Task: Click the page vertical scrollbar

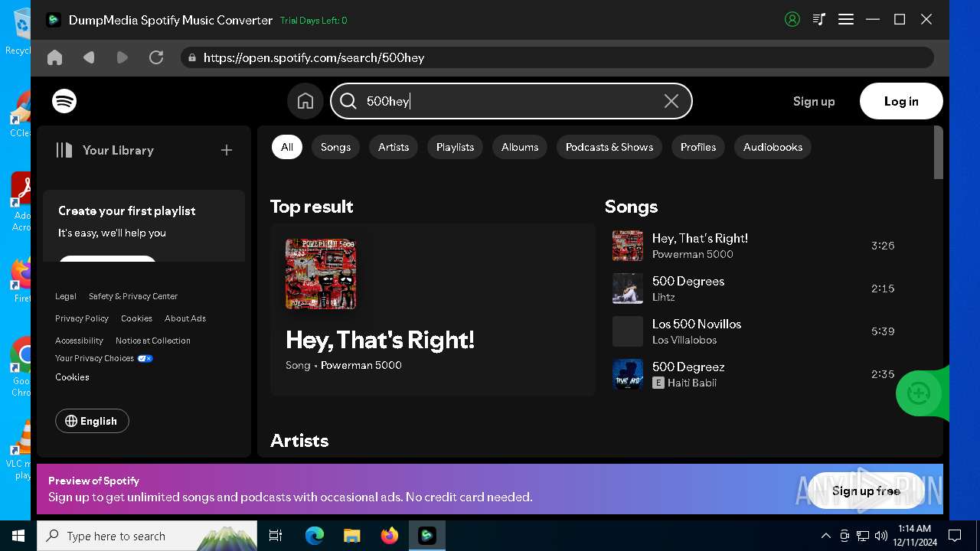Action: pos(939,153)
